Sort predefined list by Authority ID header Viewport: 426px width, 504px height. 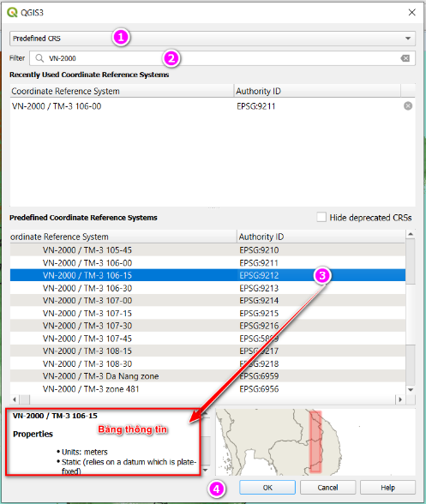[321, 237]
